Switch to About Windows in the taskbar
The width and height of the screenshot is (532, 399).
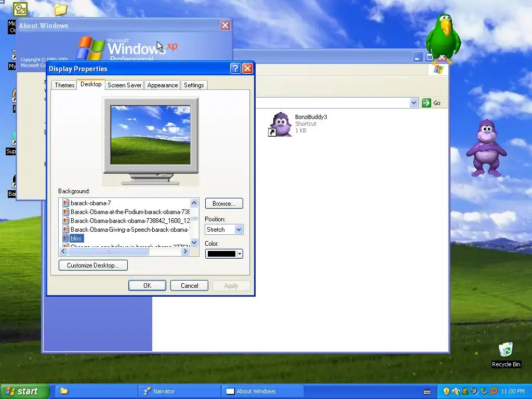click(x=262, y=391)
